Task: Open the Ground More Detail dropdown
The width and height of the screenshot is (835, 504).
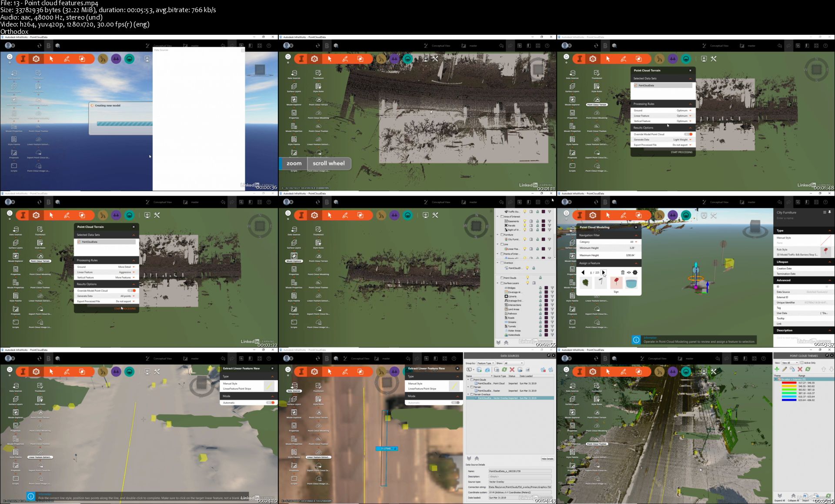Action: [127, 267]
